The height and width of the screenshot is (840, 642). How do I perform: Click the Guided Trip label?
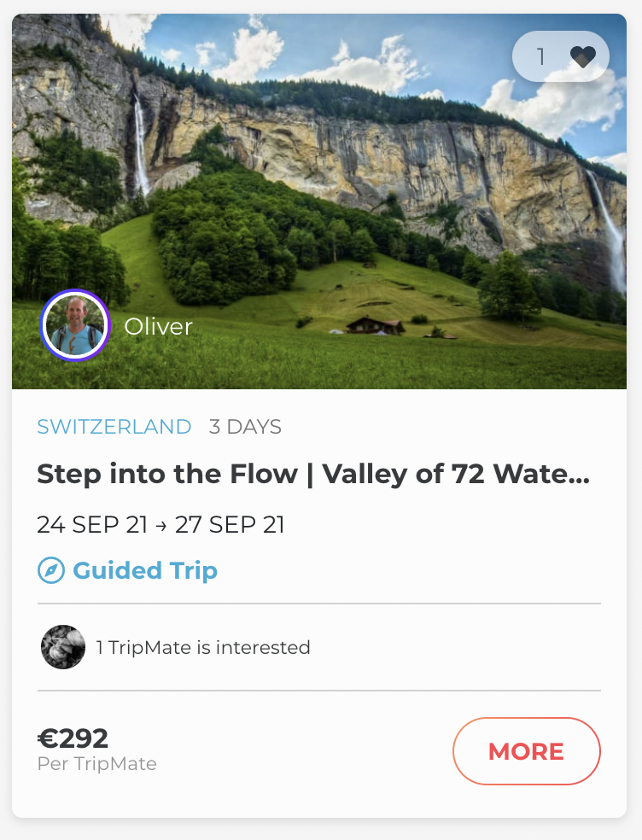[145, 570]
